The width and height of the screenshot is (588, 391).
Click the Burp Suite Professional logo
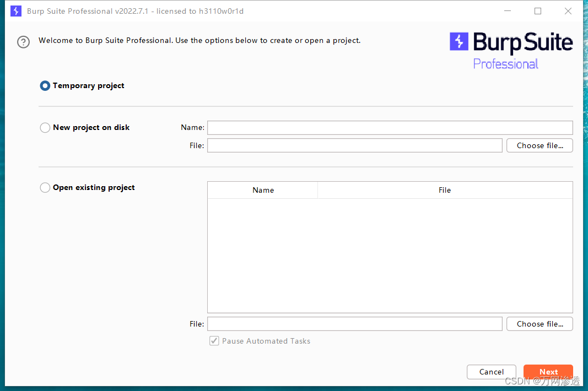coord(511,42)
